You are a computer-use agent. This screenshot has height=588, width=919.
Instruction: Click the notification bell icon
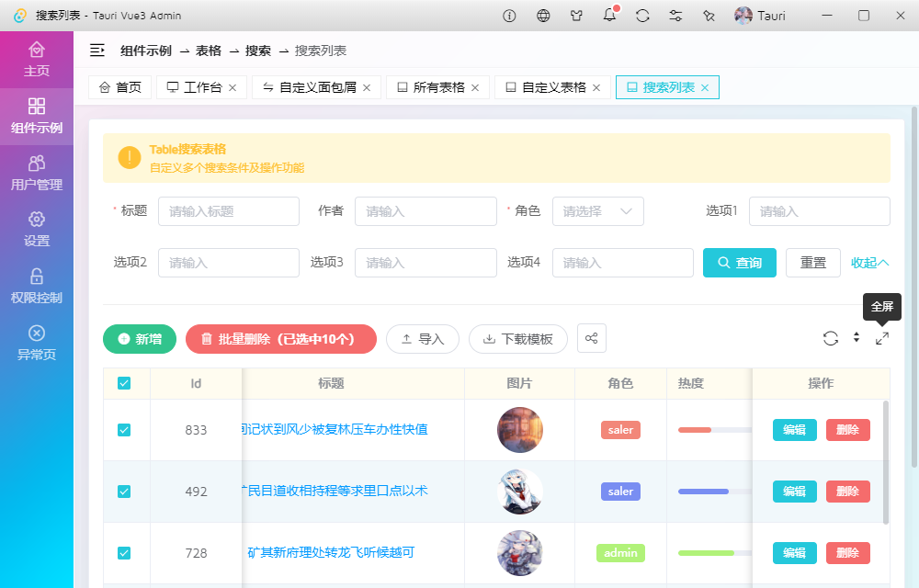coord(609,16)
